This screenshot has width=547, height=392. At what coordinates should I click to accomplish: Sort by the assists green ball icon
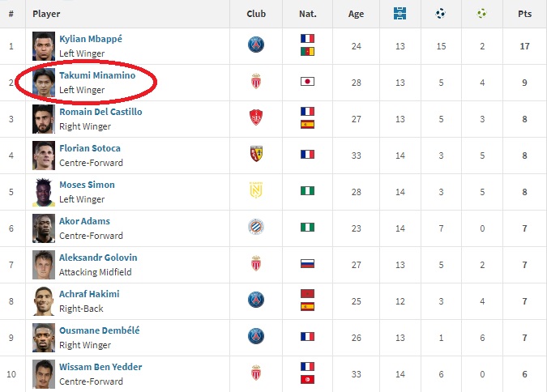481,14
